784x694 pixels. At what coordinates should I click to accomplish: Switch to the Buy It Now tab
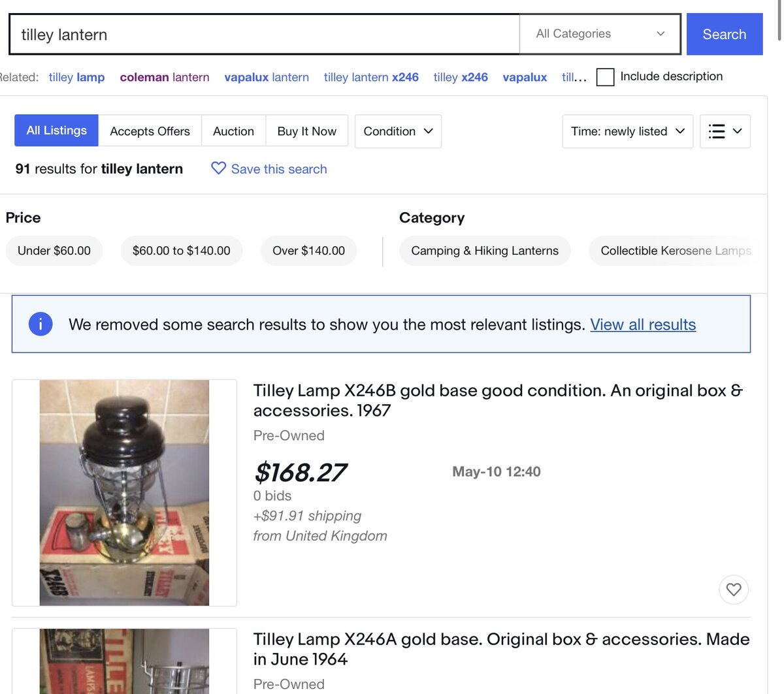pyautogui.click(x=306, y=131)
